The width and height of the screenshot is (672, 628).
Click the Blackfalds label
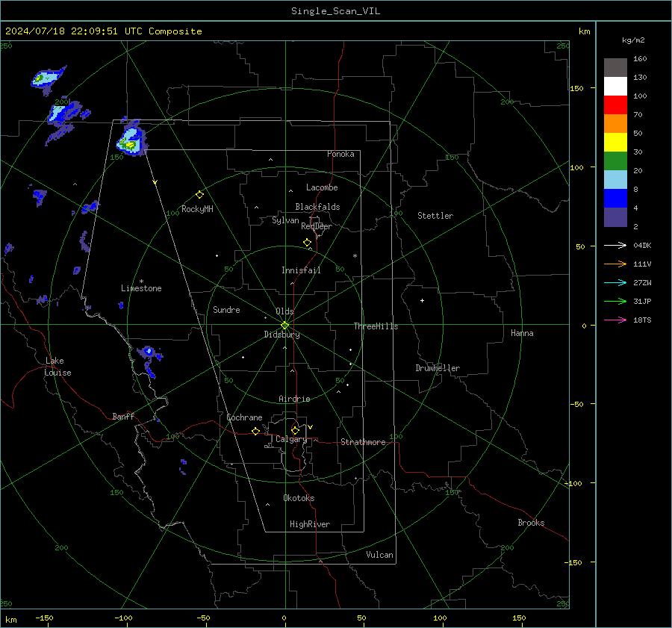[317, 207]
